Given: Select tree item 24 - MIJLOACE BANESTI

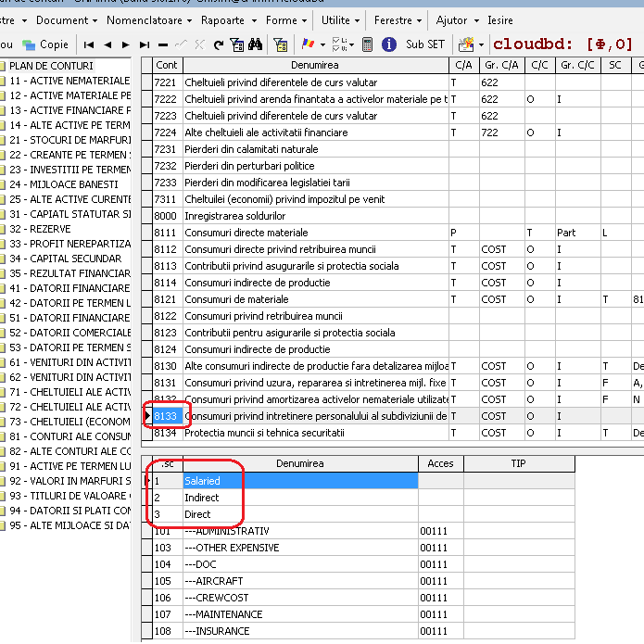Looking at the screenshot, I should pos(64,184).
